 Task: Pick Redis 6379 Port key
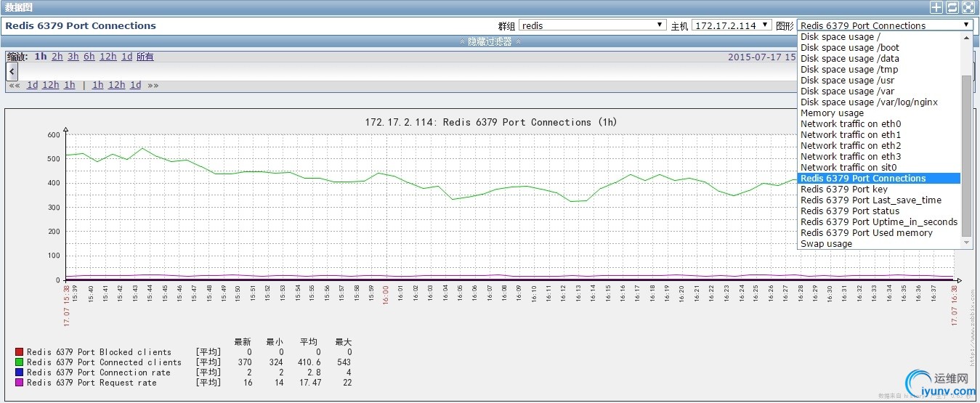879,190
